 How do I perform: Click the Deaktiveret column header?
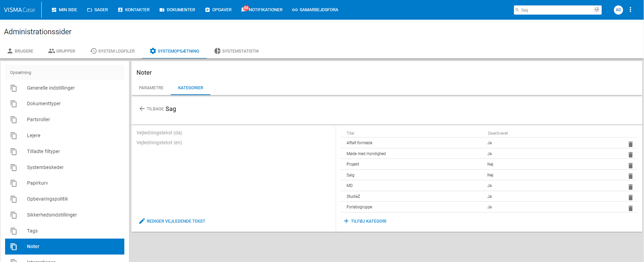[x=498, y=133]
